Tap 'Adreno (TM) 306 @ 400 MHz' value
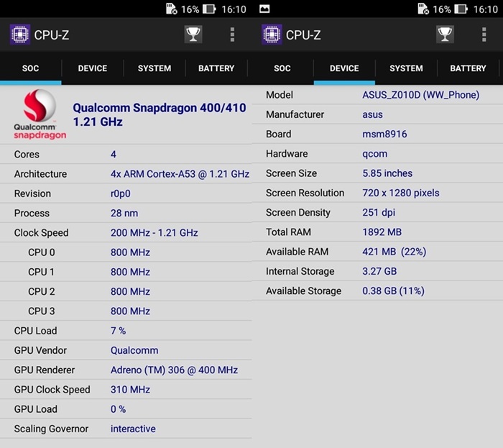Screen dimensions: 503x448 click(174, 370)
